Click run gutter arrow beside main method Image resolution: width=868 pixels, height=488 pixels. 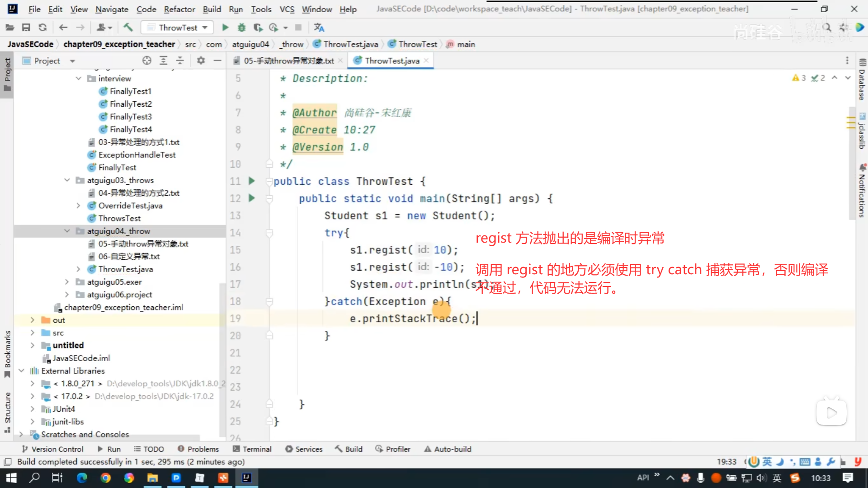tap(252, 198)
